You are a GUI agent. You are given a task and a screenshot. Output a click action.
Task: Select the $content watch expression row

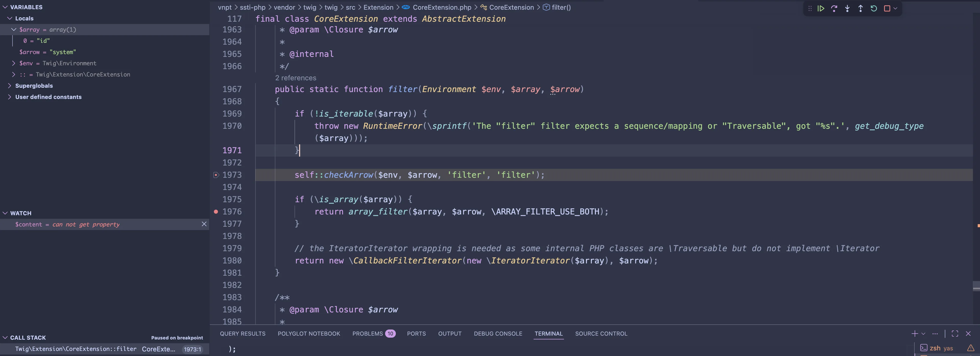pos(105,224)
